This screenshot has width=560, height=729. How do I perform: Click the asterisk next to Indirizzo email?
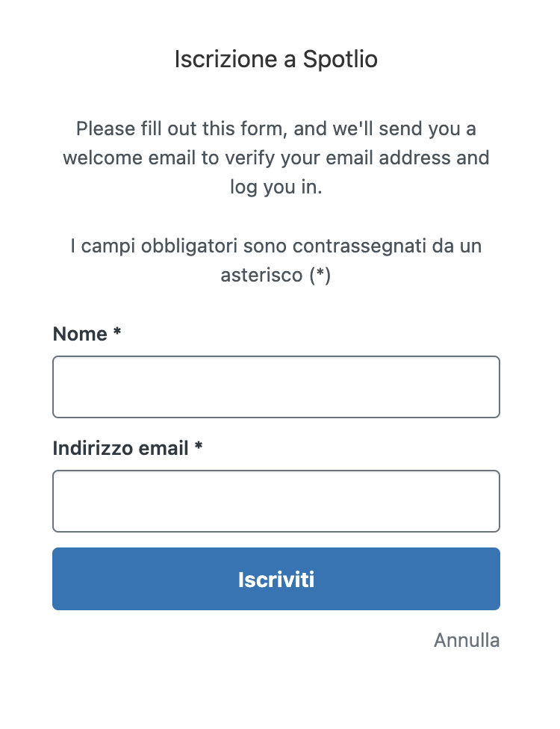click(x=199, y=446)
